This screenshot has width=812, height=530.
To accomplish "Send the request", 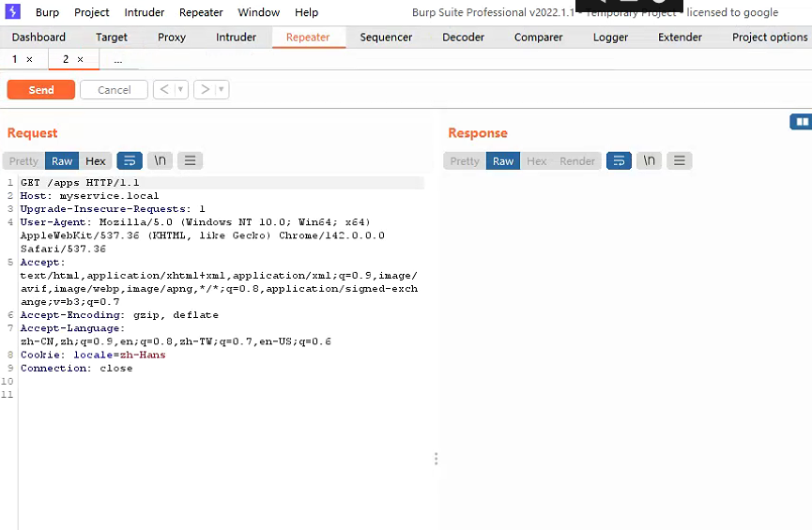I will tap(41, 89).
